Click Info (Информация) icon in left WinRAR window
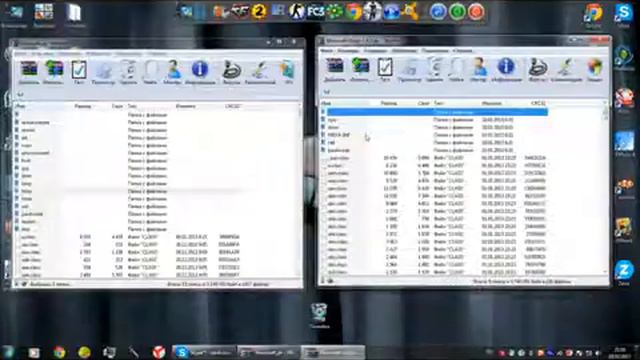 [x=200, y=73]
